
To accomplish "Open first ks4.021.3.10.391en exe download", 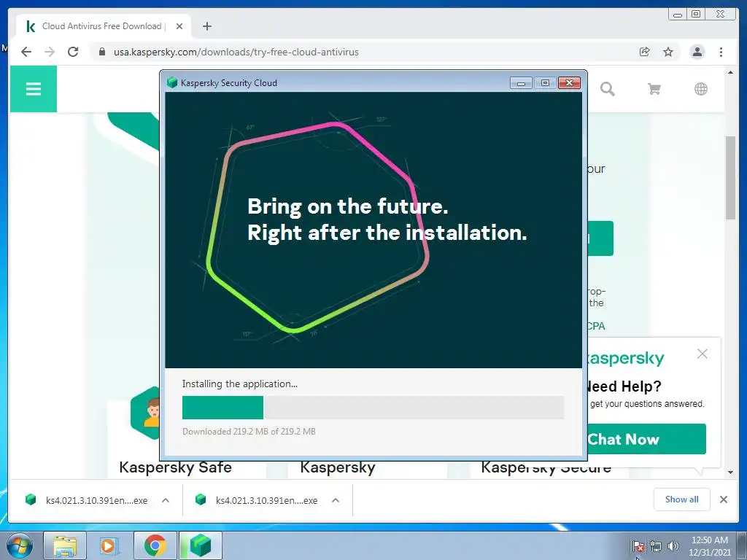I will (88, 500).
